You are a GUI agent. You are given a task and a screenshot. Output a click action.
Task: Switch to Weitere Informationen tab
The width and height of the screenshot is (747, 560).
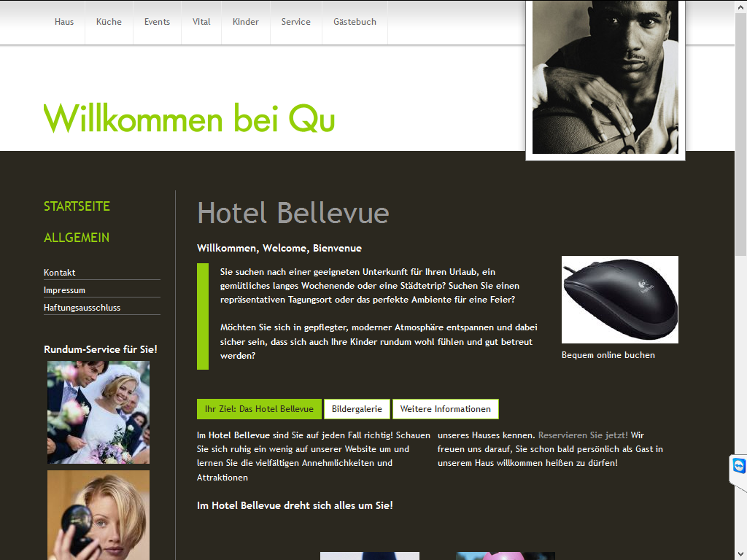point(446,409)
